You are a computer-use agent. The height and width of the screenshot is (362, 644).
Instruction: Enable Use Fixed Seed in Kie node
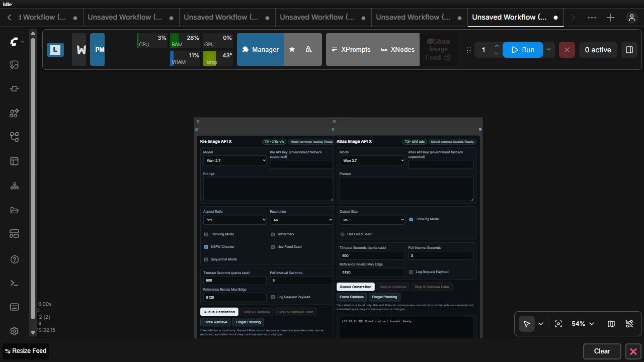[273, 247]
